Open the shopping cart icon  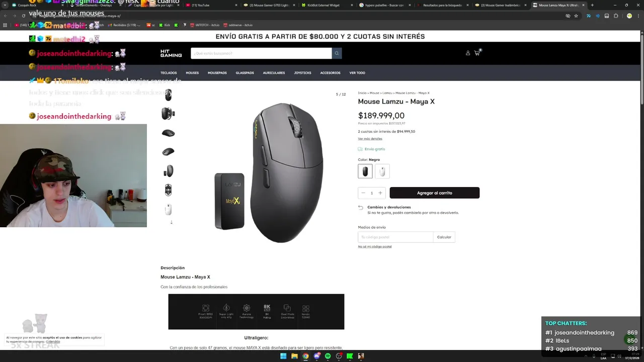coord(477,53)
